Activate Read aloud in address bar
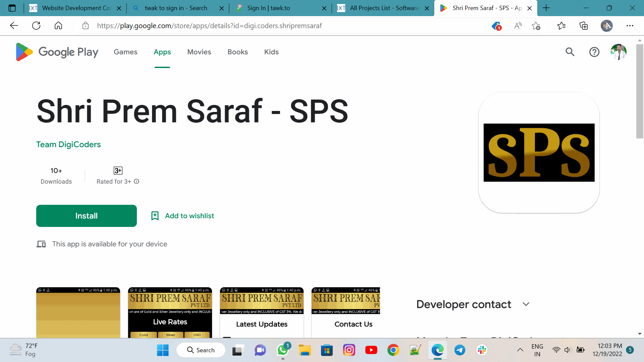 tap(518, 26)
